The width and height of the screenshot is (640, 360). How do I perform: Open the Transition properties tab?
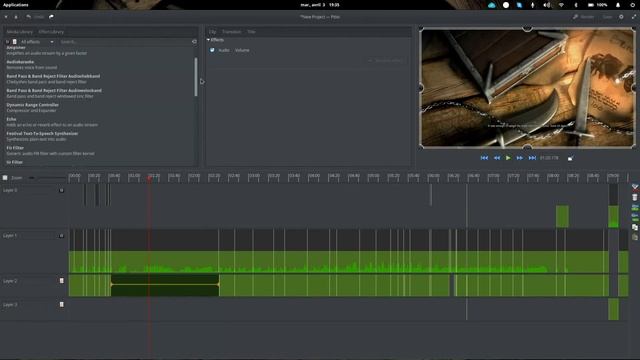(x=231, y=32)
